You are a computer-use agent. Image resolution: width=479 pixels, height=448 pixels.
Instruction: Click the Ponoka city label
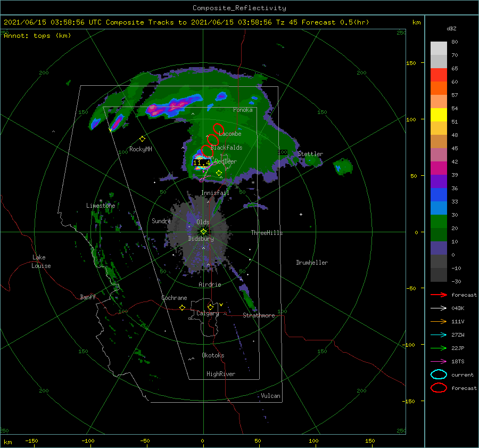243,110
